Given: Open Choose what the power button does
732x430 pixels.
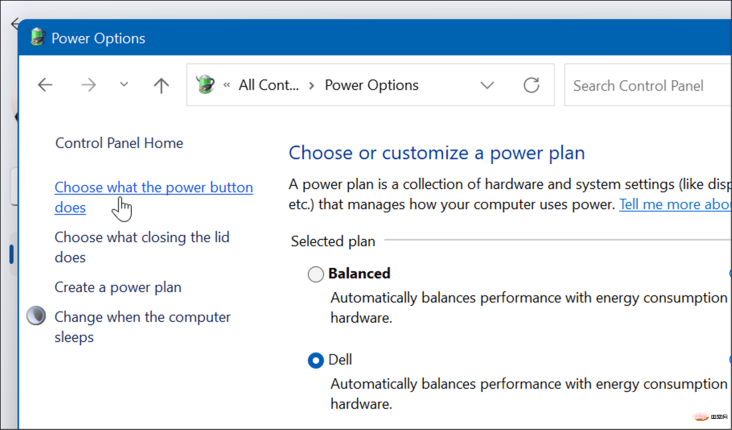Looking at the screenshot, I should coord(154,197).
